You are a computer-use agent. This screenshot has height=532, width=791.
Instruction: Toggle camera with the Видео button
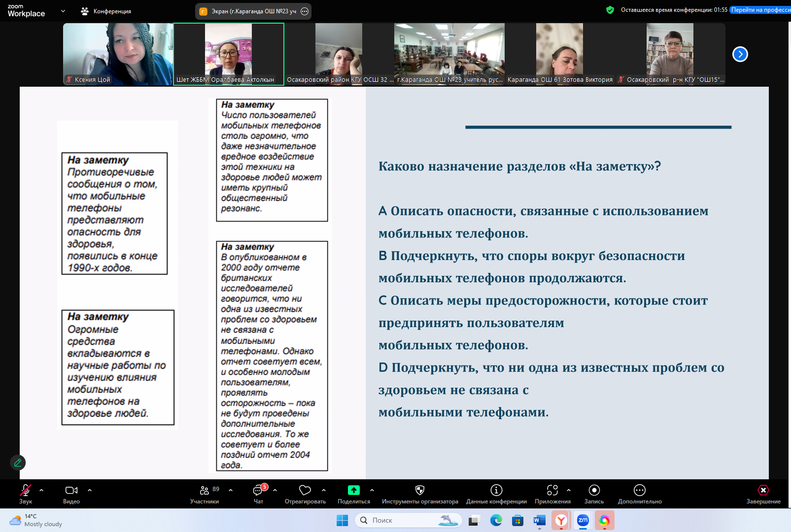pos(71,491)
